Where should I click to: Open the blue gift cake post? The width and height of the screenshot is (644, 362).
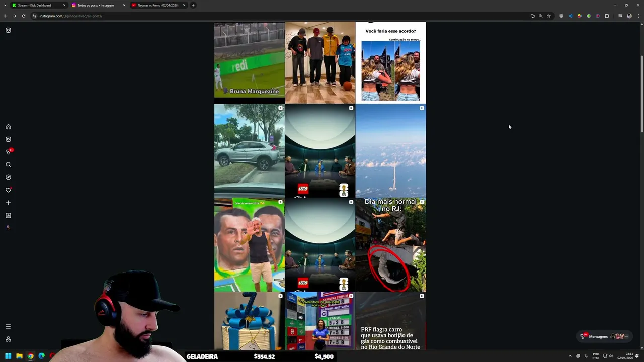[249, 321]
